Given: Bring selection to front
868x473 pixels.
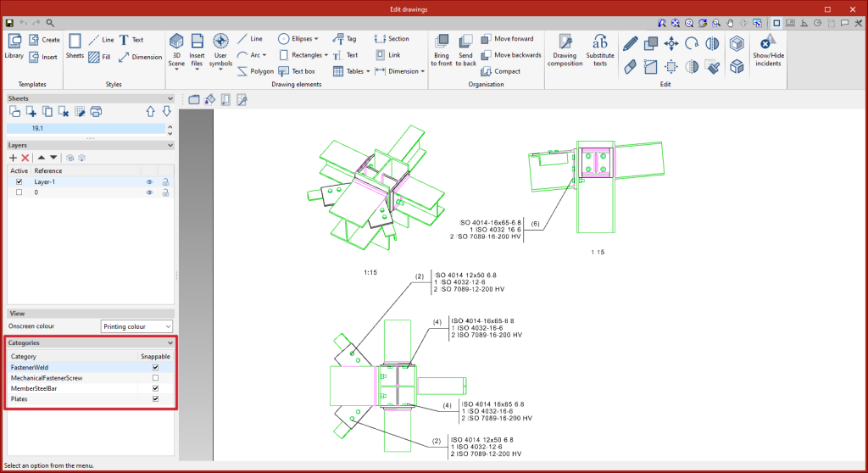Looking at the screenshot, I should (441, 50).
